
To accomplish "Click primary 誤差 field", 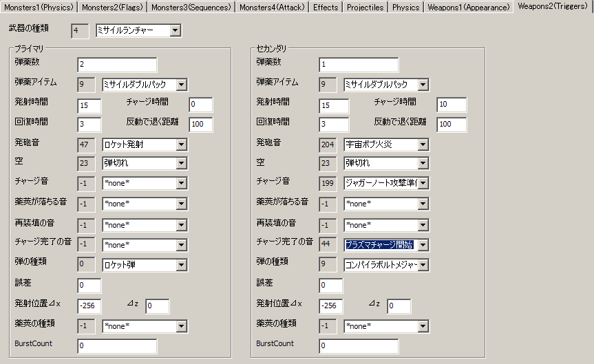I will pyautogui.click(x=89, y=286).
